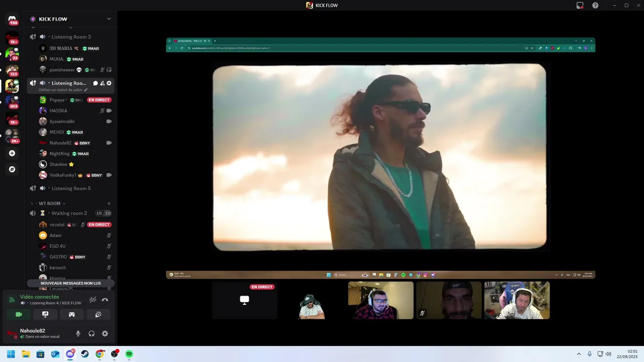
Task: Open chat of current Listening Room
Action: (96, 83)
